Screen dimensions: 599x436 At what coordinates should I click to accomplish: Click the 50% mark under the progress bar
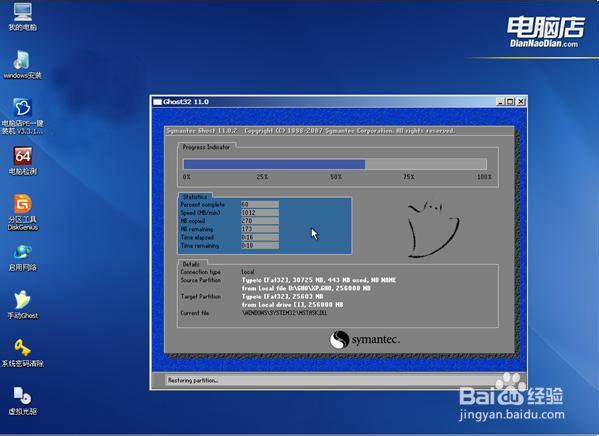tap(336, 177)
